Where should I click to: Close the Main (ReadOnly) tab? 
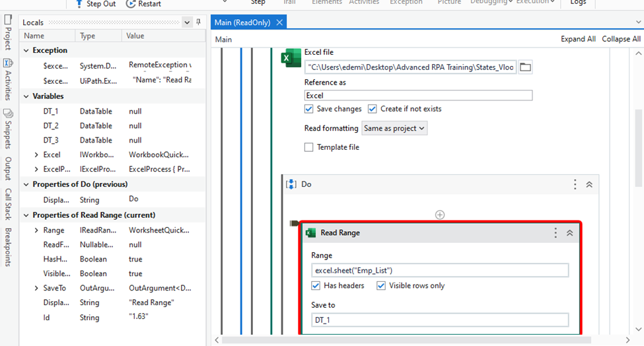[279, 22]
